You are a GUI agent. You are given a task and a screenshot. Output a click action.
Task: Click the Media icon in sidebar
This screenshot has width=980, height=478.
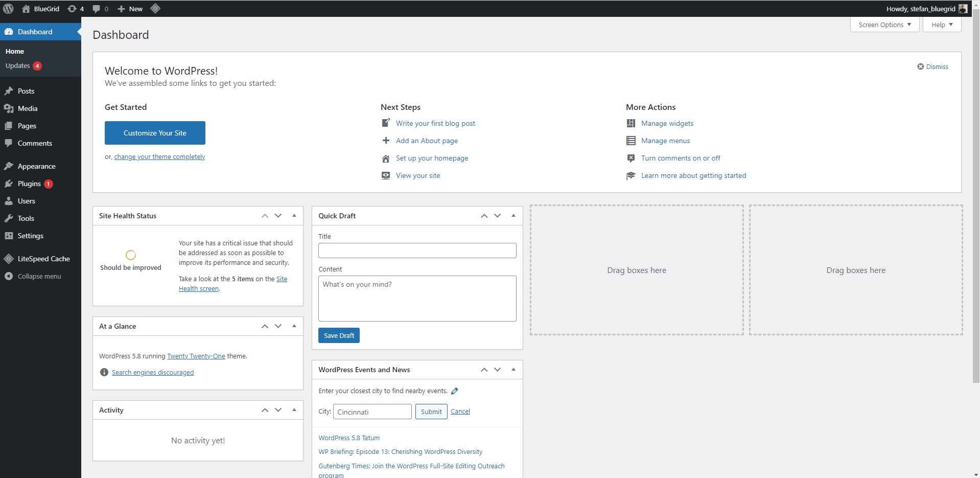[x=9, y=108]
